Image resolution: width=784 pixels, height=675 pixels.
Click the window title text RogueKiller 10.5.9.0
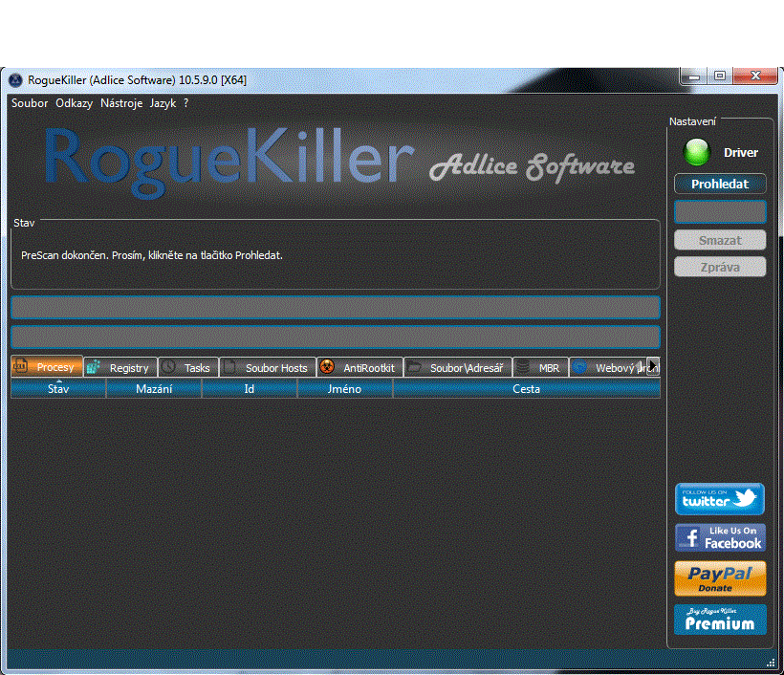(x=137, y=80)
